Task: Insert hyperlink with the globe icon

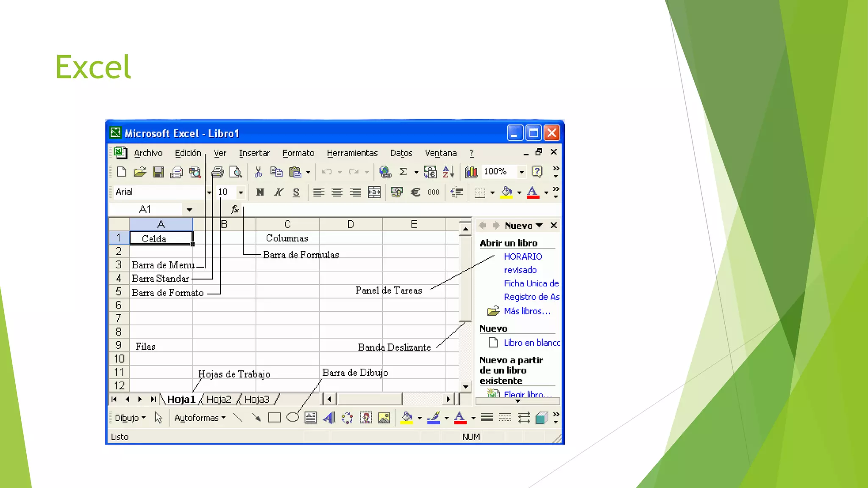Action: (385, 172)
